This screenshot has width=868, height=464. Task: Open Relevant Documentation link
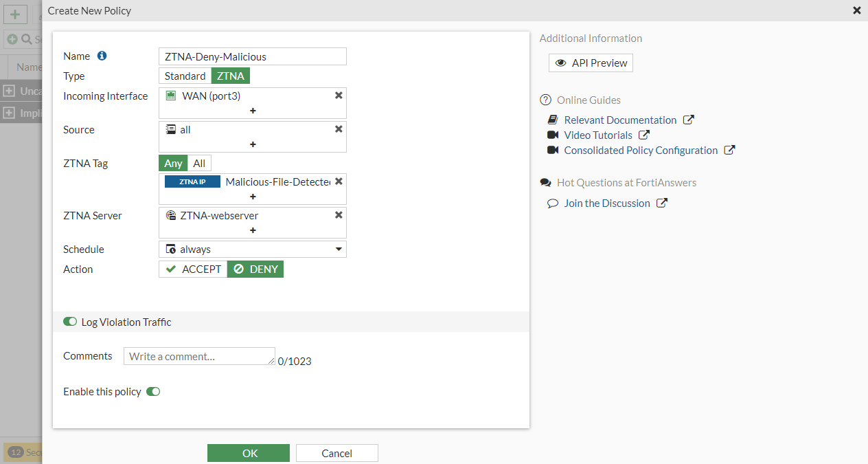pyautogui.click(x=620, y=120)
